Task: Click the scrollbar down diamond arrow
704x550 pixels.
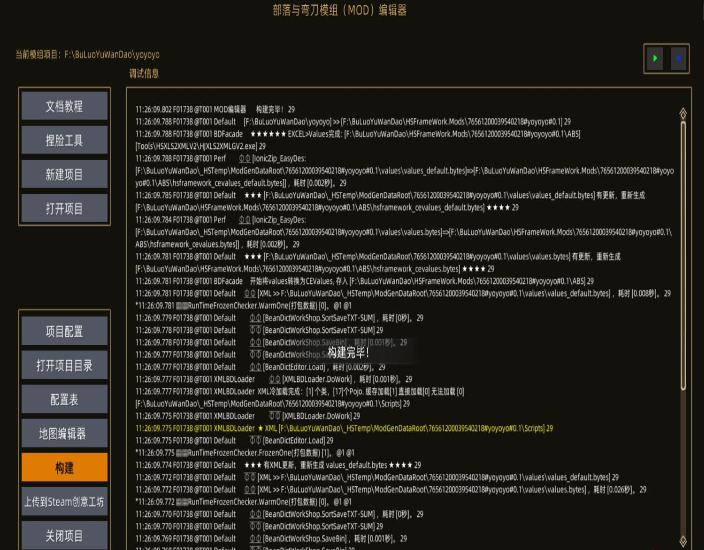Action: coord(683,541)
